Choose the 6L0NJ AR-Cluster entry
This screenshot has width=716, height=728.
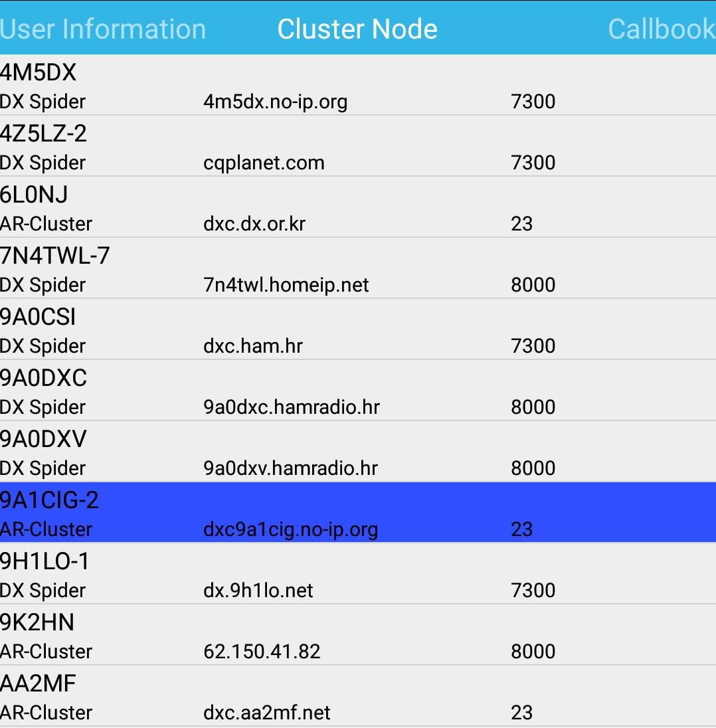(x=266, y=209)
